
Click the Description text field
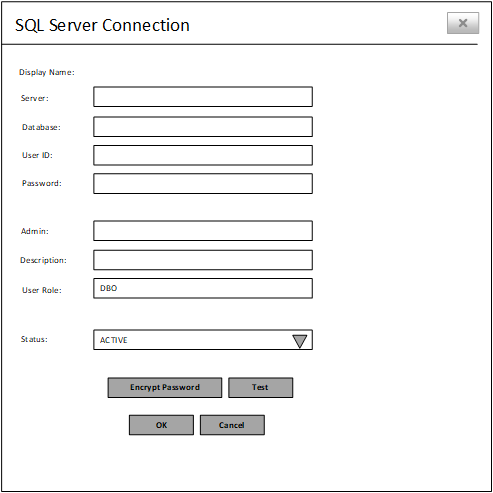pyautogui.click(x=203, y=260)
